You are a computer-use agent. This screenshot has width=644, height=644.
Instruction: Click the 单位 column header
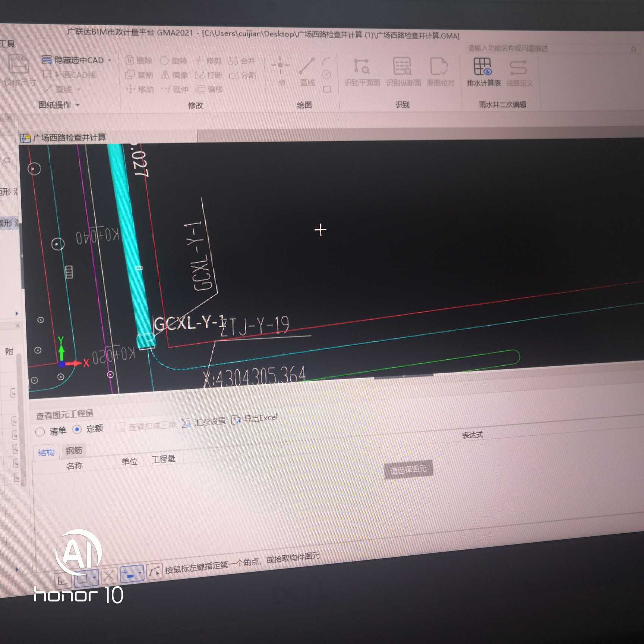[x=129, y=461]
